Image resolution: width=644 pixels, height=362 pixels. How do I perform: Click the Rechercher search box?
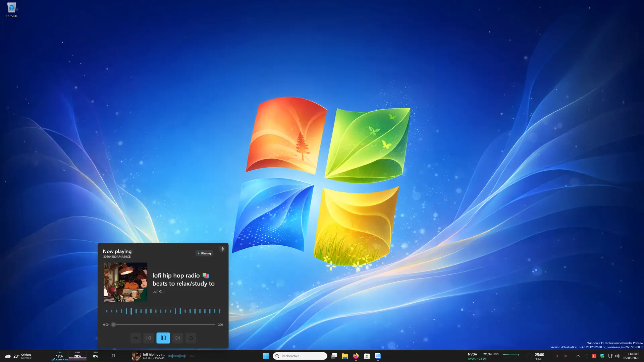pos(300,356)
